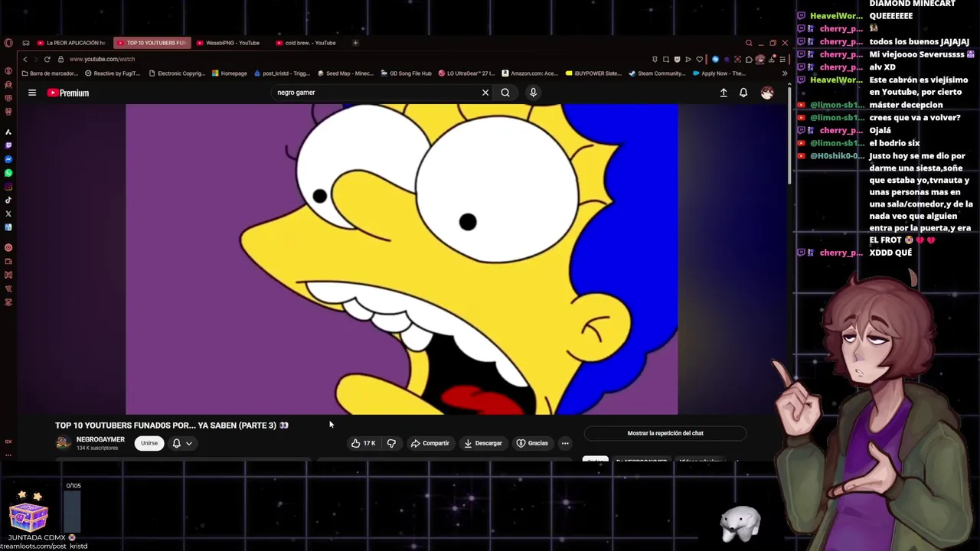Share the video with Compartir

coord(430,443)
